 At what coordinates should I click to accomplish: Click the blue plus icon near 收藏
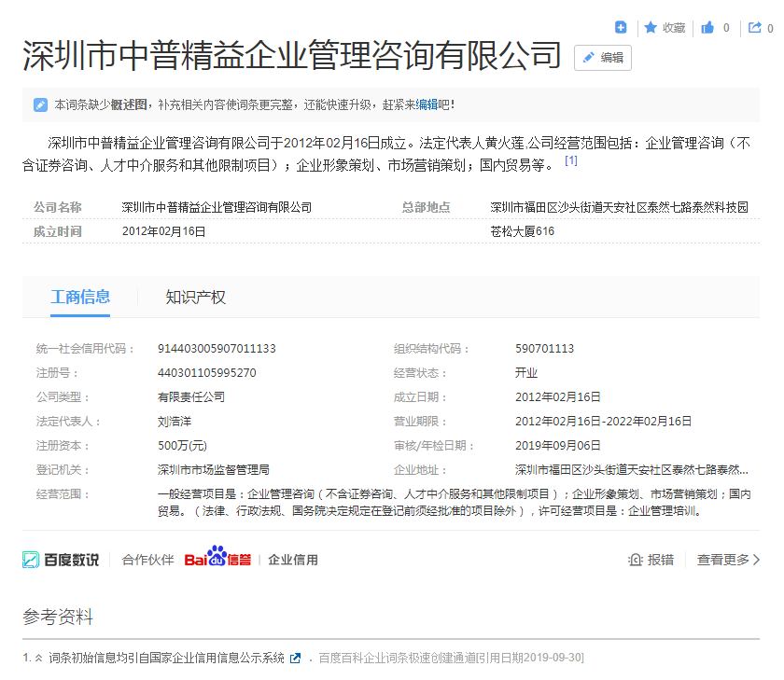[x=621, y=27]
